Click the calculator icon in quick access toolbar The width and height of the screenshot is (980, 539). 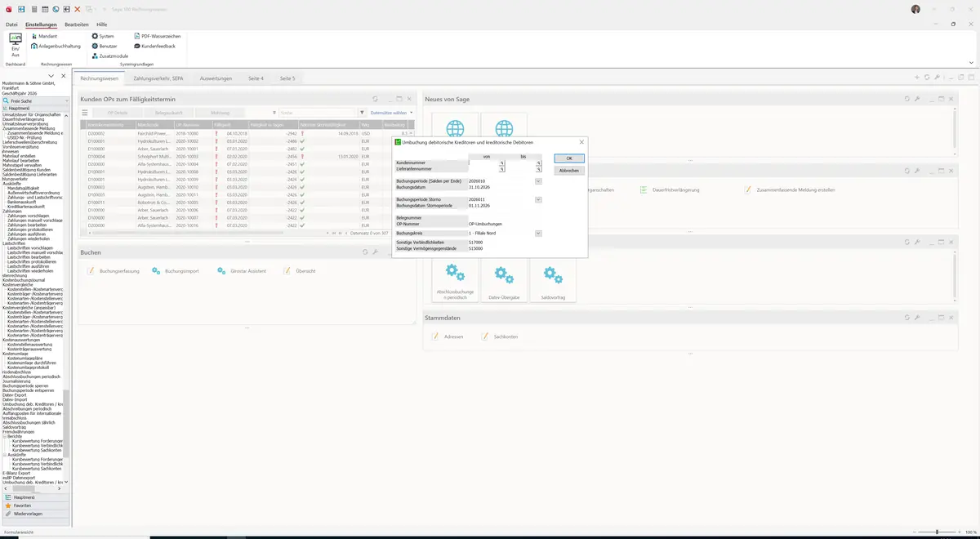point(33,9)
